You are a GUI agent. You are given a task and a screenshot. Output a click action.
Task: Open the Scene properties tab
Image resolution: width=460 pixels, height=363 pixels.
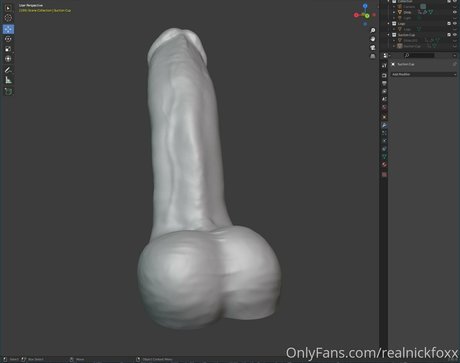coord(384,99)
